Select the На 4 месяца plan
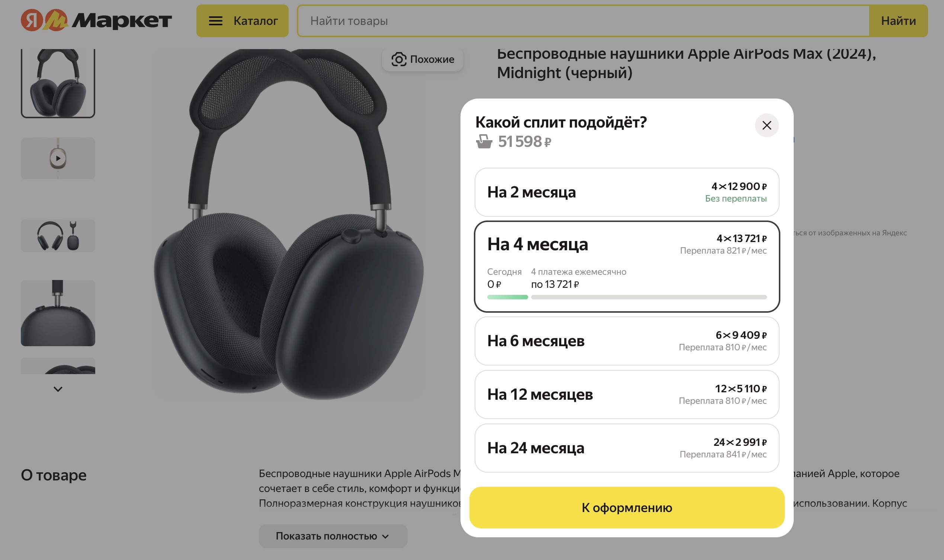Viewport: 944px width, 560px height. [627, 266]
